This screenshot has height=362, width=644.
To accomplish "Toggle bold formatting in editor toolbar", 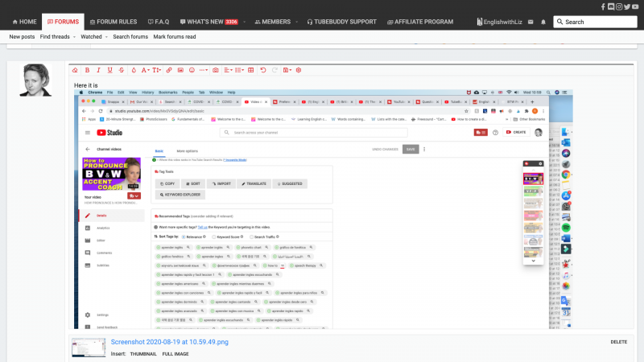I will pos(87,71).
